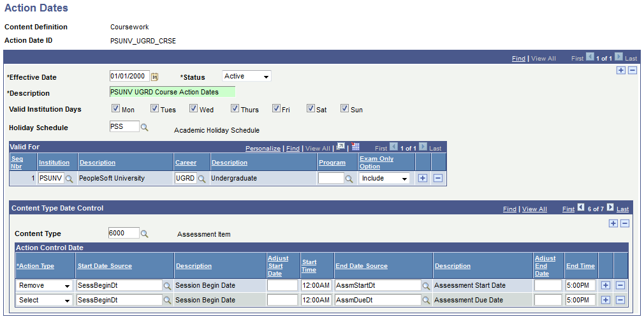Image resolution: width=644 pixels, height=319 pixels.
Task: Delete the Select action row
Action: click(620, 300)
